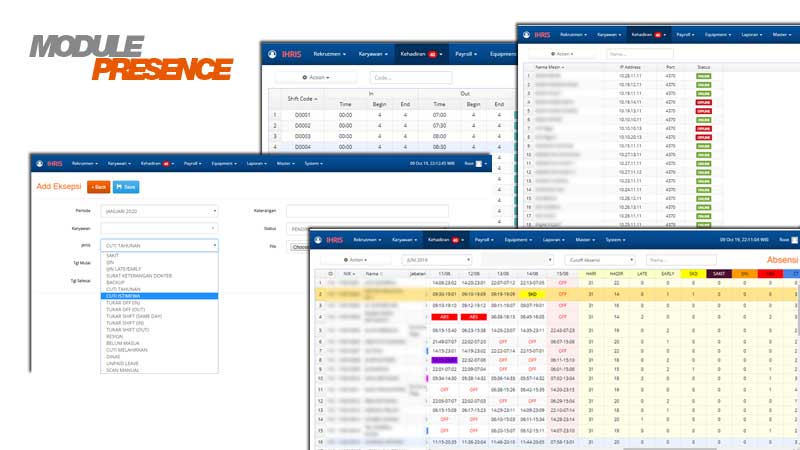Click the yellow SKD cell in row 2
This screenshot has width=800, height=450.
click(532, 294)
